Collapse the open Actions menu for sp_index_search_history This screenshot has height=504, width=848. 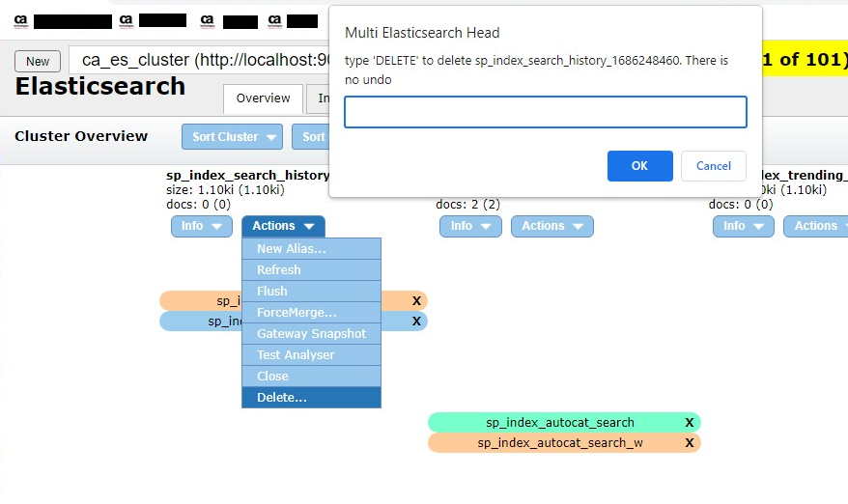click(x=283, y=226)
